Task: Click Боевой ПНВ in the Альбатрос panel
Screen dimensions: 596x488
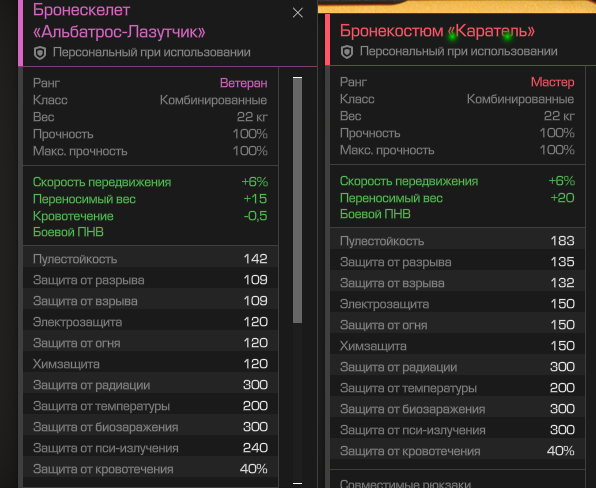Action: pyautogui.click(x=68, y=232)
